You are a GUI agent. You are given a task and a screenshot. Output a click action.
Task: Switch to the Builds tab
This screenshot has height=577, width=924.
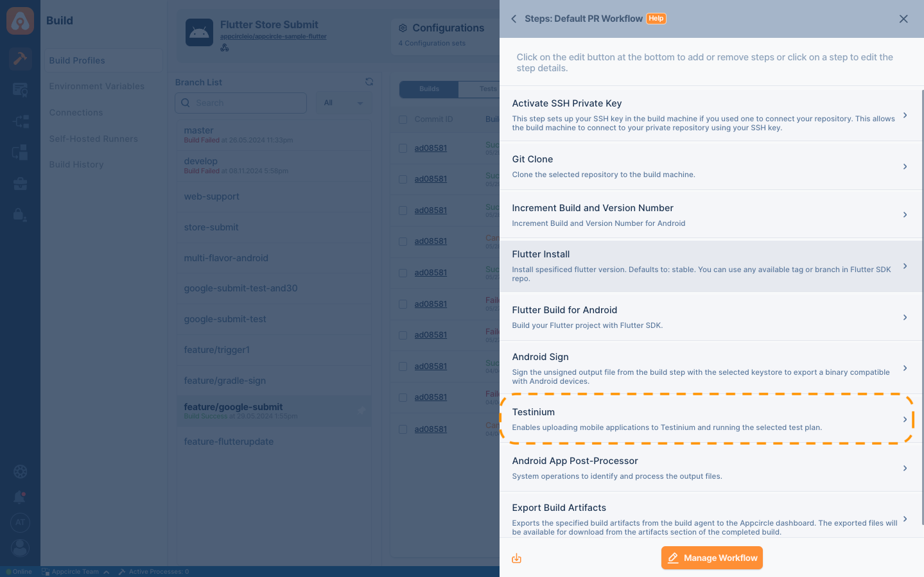coord(429,89)
